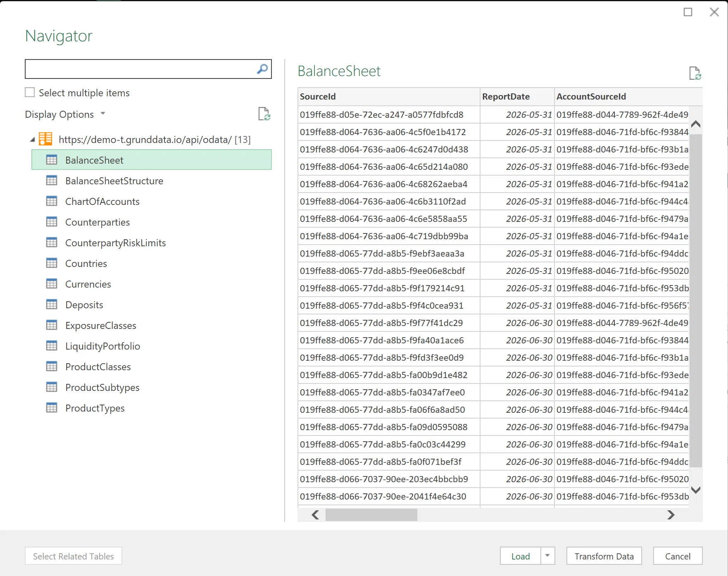Viewport: 728px width, 576px height.
Task: Click the vertical scrollbar thumb
Action: pyautogui.click(x=696, y=301)
